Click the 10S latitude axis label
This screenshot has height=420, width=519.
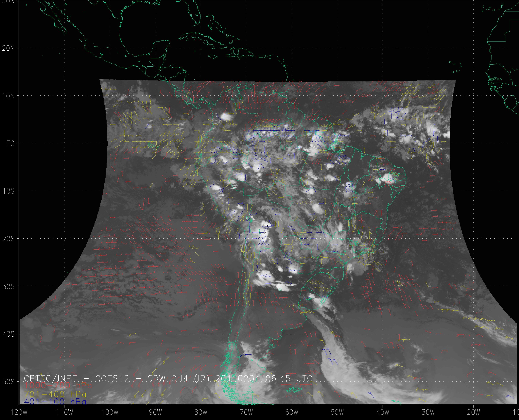9,191
